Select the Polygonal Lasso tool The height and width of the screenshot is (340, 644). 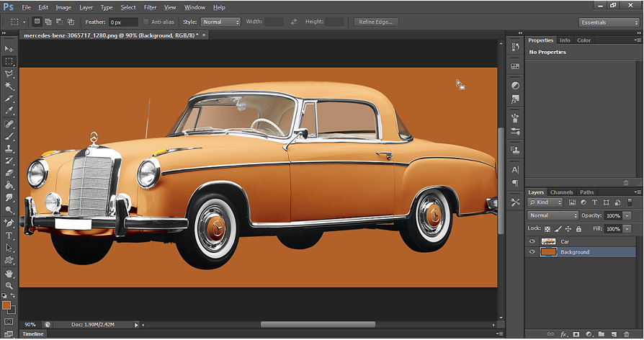(x=9, y=74)
